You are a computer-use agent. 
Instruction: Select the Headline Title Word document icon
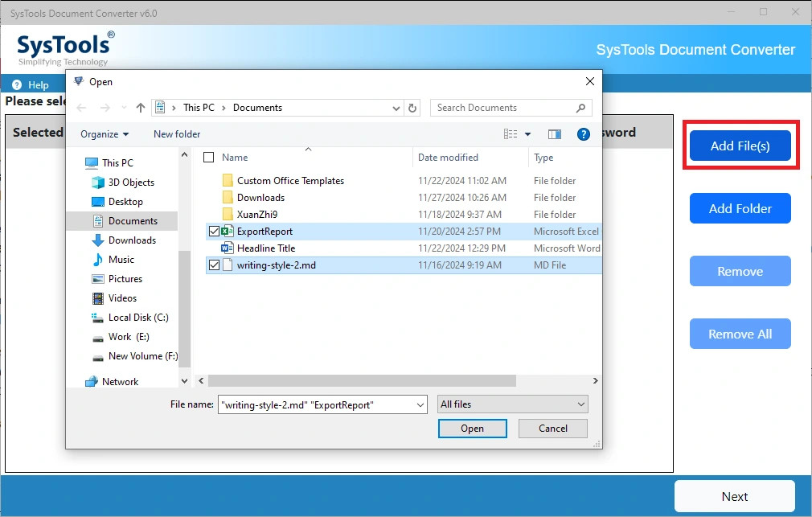click(x=228, y=248)
